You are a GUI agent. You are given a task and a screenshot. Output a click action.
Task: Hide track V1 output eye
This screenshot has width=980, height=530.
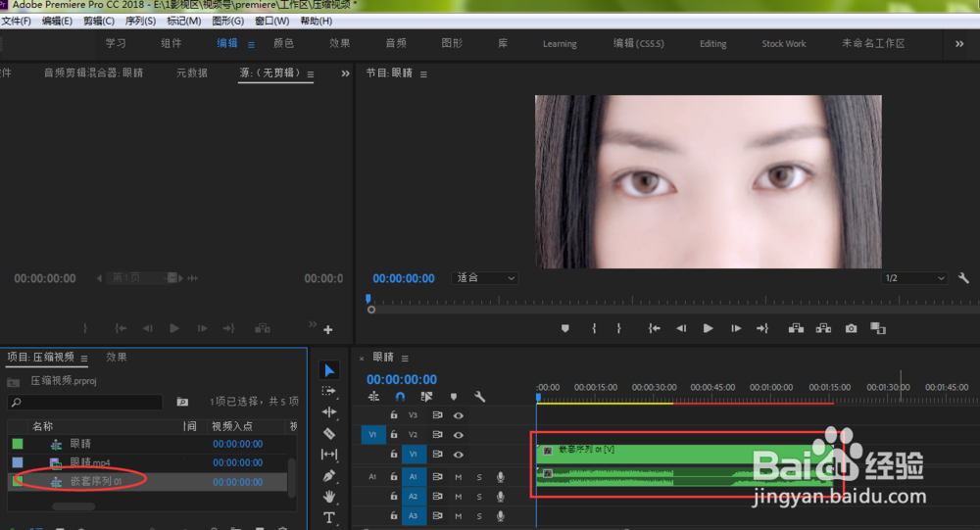point(458,455)
